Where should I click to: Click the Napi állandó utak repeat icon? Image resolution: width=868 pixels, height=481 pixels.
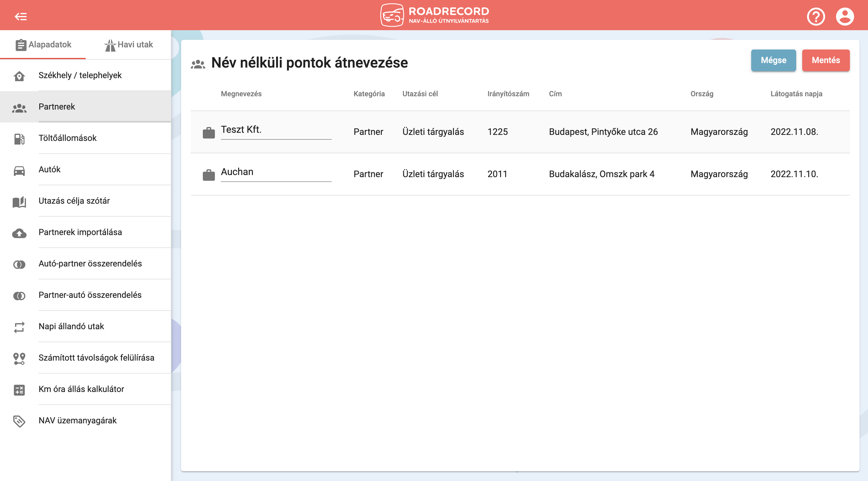pyautogui.click(x=19, y=327)
